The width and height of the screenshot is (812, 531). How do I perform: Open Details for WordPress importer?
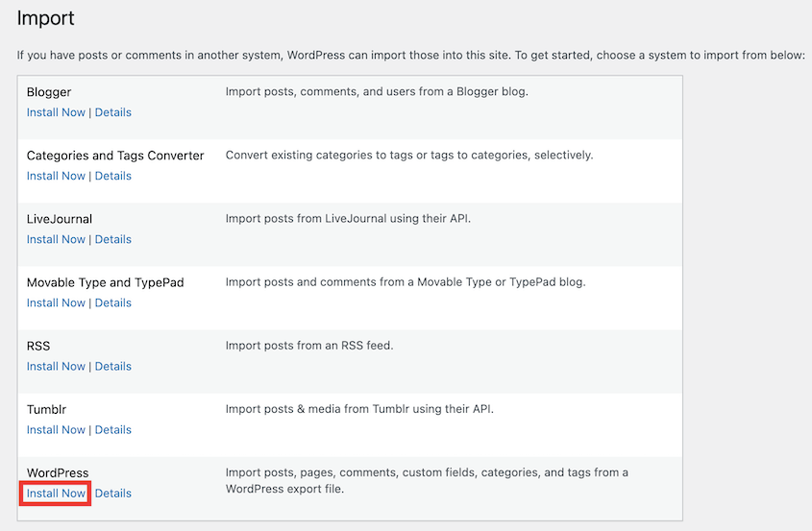[x=112, y=494]
